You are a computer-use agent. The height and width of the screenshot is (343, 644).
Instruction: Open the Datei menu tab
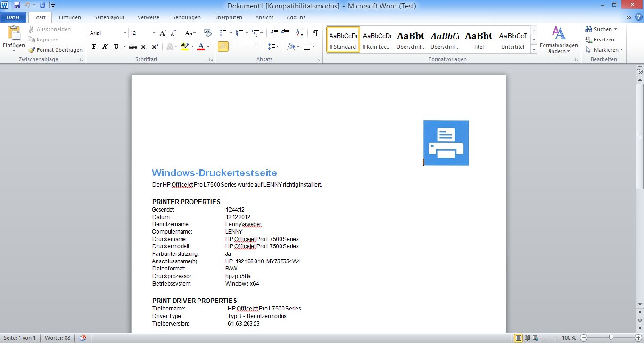click(13, 17)
